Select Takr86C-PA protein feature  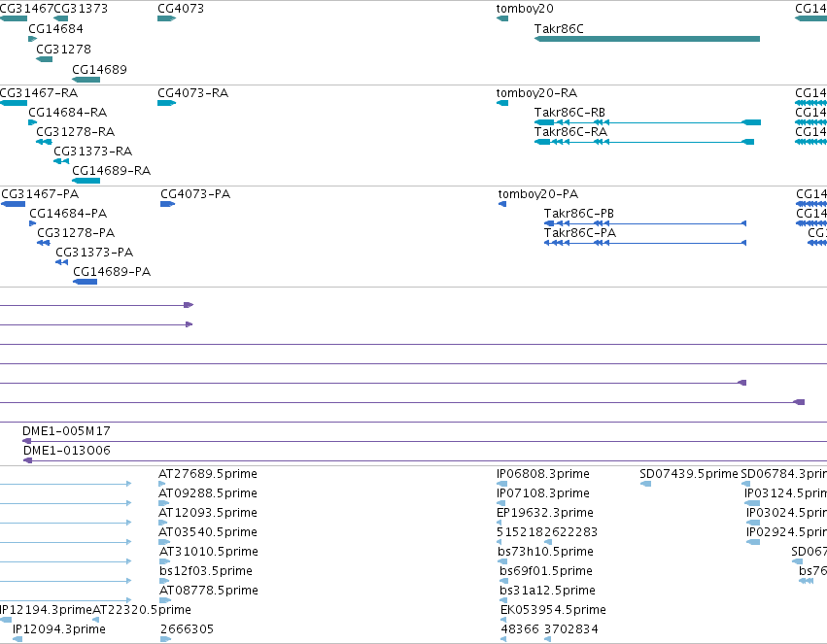point(645,243)
